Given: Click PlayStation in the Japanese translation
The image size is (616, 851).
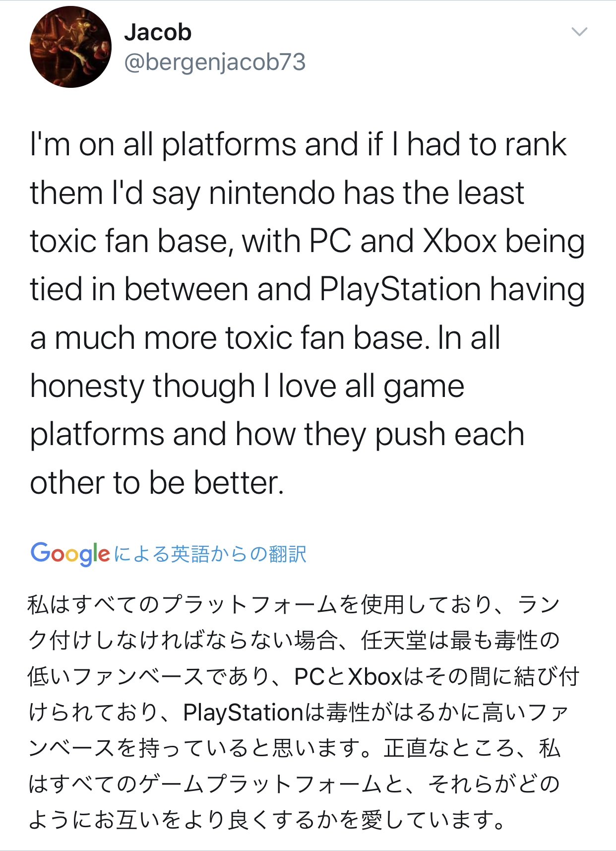Looking at the screenshot, I should [x=243, y=713].
